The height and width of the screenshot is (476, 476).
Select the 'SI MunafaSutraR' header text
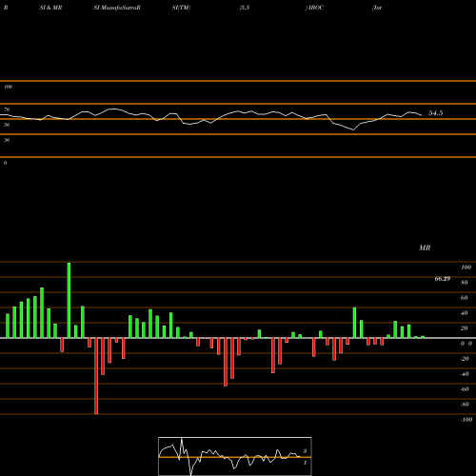[117, 8]
